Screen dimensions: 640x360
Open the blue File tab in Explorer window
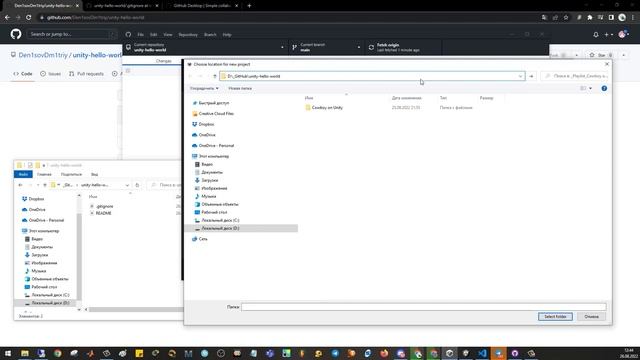pyautogui.click(x=23, y=175)
